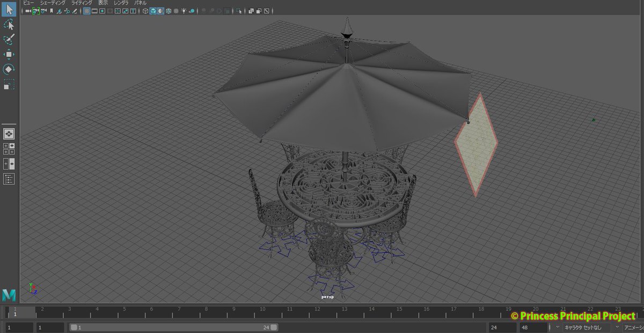
Task: Activate the Scale tool
Action: 9,84
